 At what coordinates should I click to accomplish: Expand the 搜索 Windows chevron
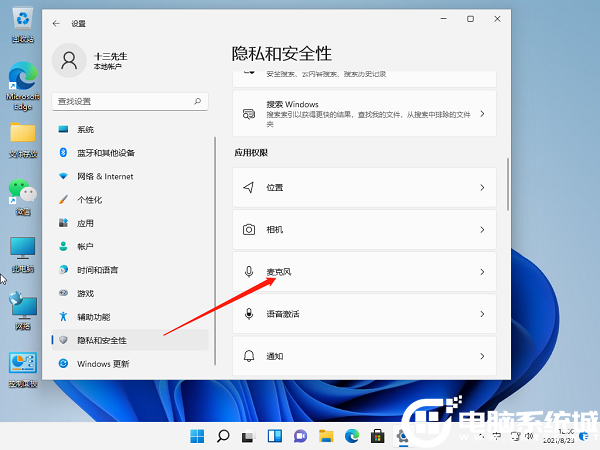coord(483,114)
